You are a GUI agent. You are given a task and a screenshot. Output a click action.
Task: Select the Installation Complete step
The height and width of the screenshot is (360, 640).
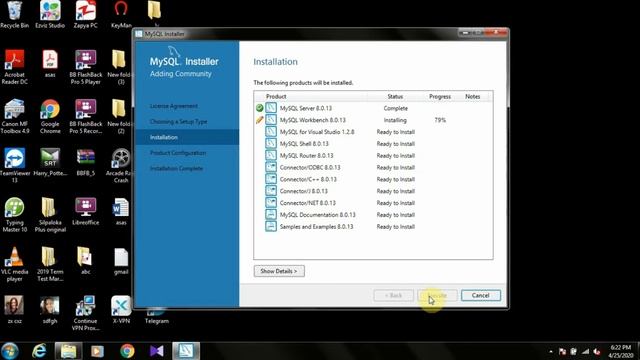[176, 168]
